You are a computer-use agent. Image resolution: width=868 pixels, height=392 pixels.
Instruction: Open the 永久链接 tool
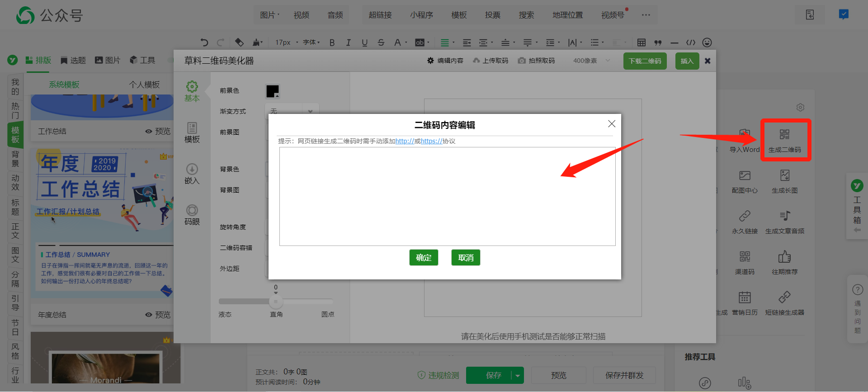pyautogui.click(x=745, y=222)
